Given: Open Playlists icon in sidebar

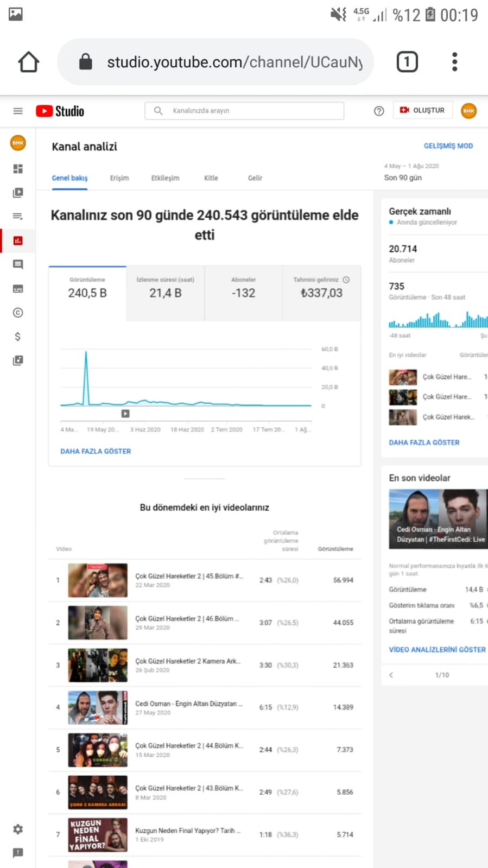Looking at the screenshot, I should click(18, 217).
